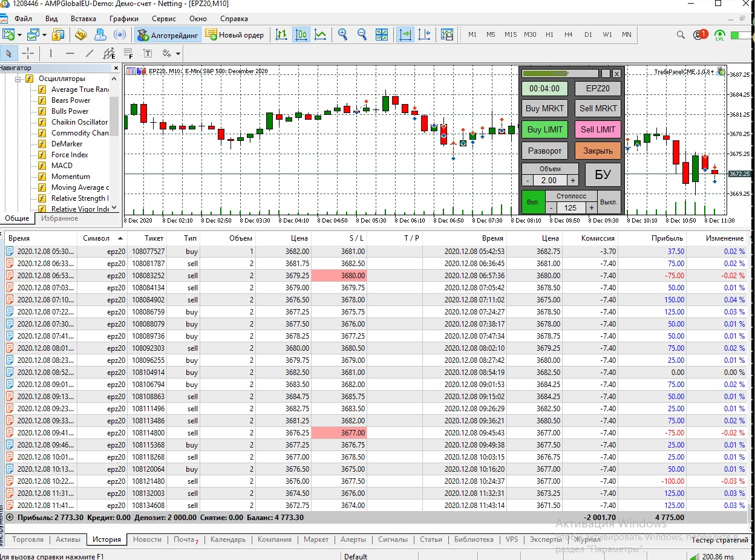Viewport: 755px width, 560px height.
Task: Increase Объем with plus button
Action: pyautogui.click(x=573, y=180)
